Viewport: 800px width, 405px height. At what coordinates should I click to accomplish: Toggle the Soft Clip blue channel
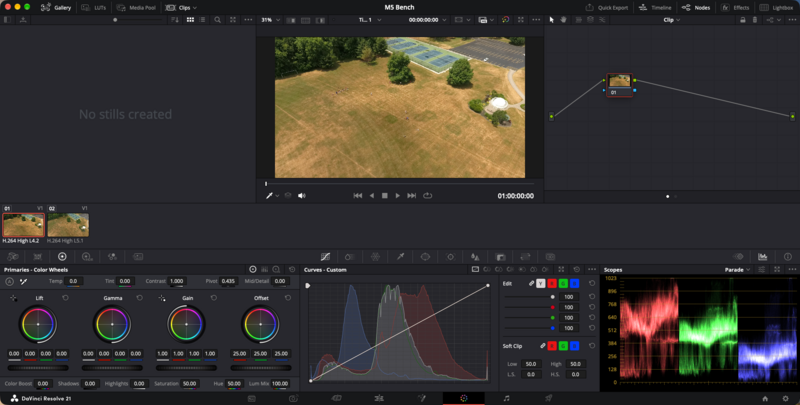coord(574,346)
